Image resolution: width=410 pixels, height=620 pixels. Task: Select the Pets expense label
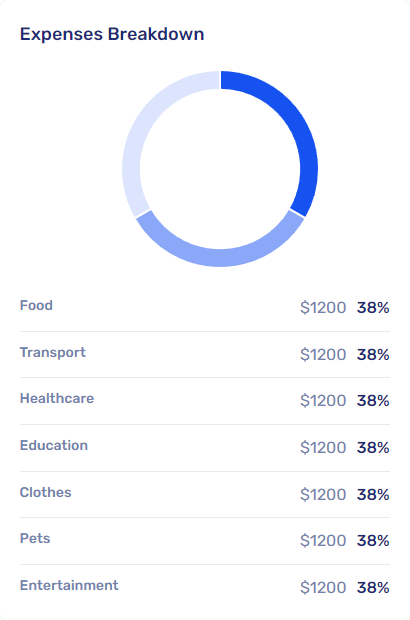coord(35,539)
